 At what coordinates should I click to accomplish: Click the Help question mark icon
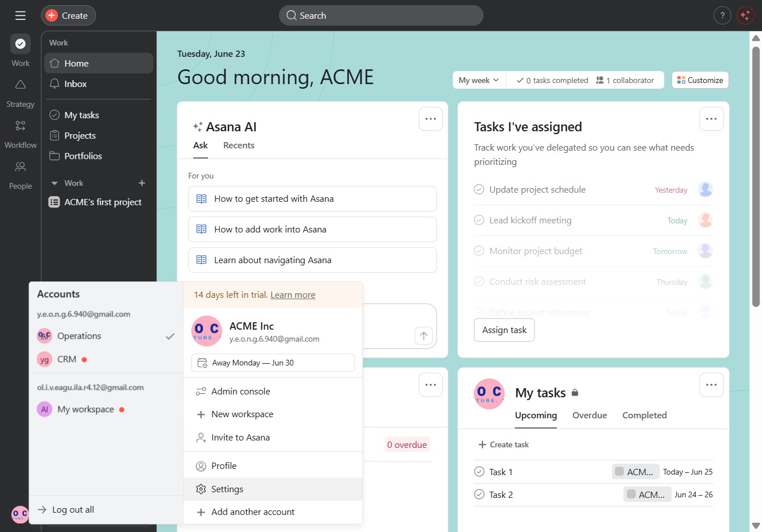point(722,15)
